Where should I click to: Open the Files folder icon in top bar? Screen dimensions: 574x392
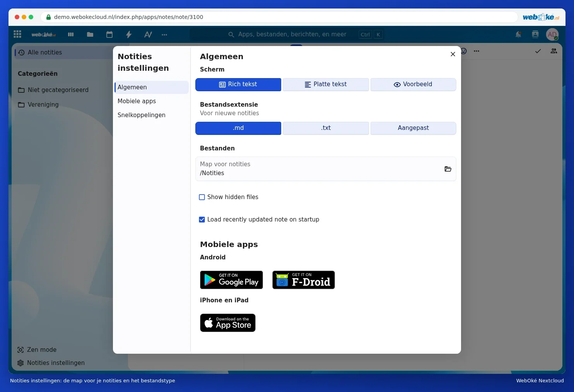90,34
